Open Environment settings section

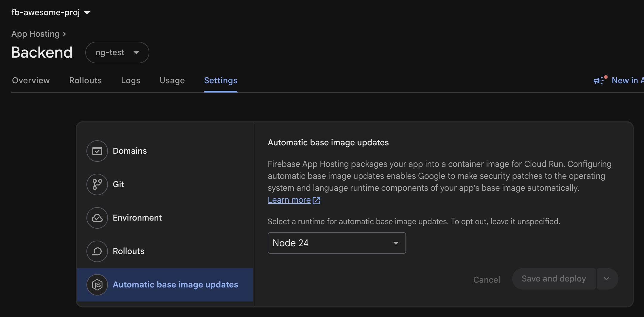pos(165,218)
